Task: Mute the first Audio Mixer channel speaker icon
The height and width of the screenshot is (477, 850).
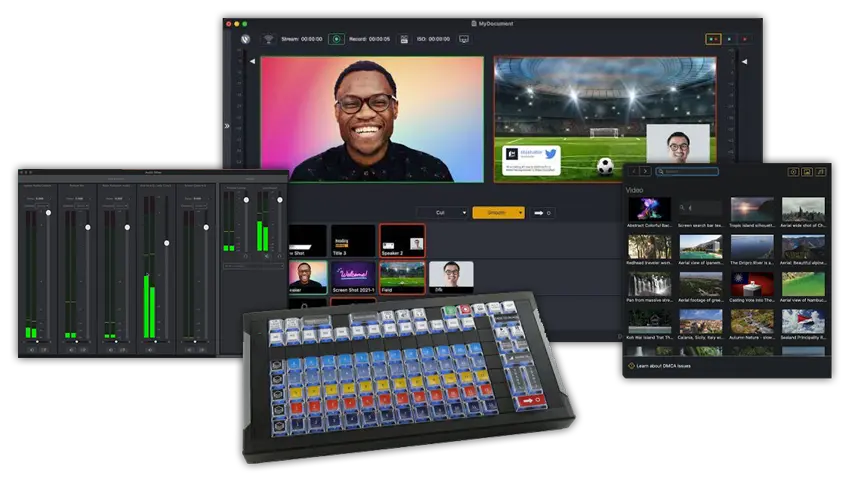Action: pos(31,350)
